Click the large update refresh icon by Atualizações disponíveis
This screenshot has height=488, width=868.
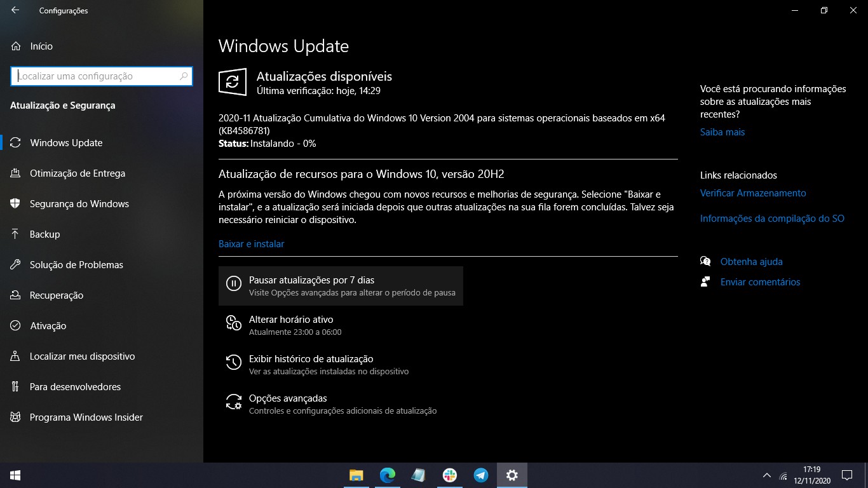pyautogui.click(x=233, y=82)
